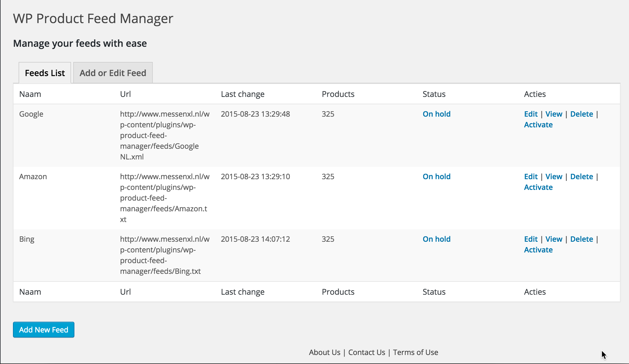The width and height of the screenshot is (629, 364).
Task: Switch to the Feeds List tab
Action: click(x=45, y=73)
